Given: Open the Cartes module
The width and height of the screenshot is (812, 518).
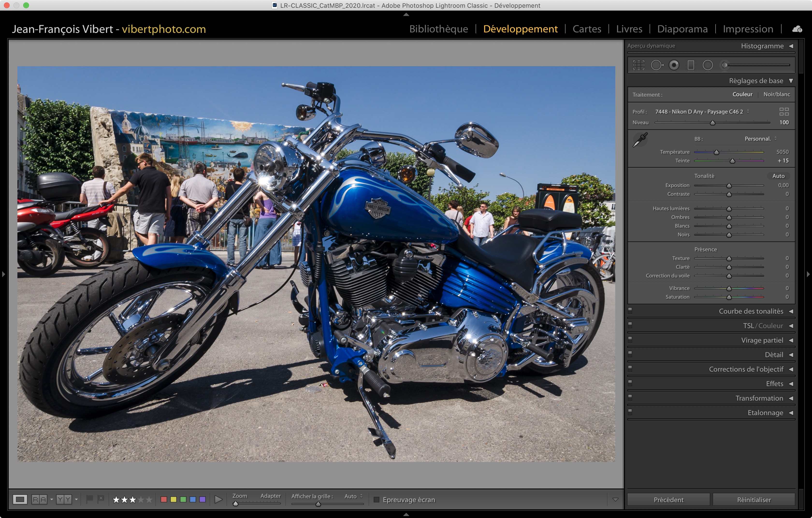Looking at the screenshot, I should 587,29.
